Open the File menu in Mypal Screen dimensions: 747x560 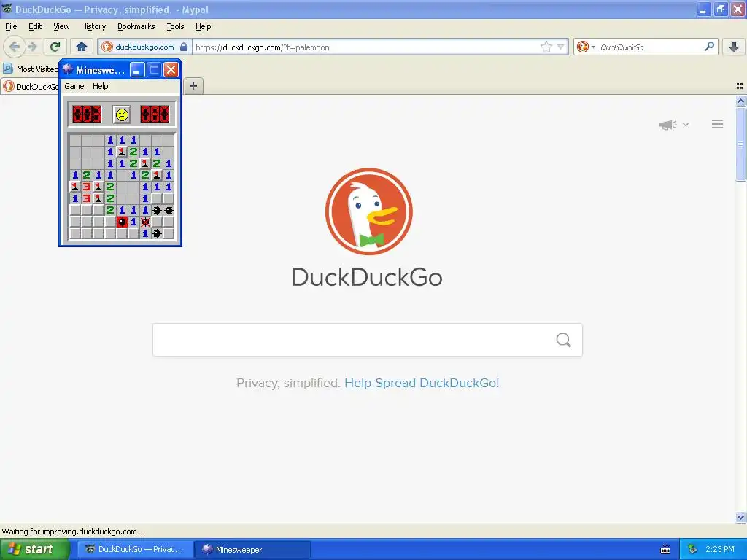point(11,26)
